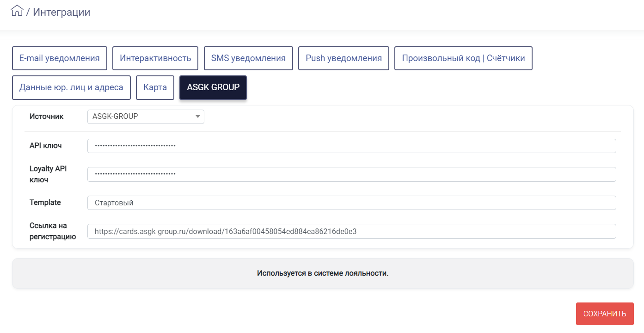Switch to Данные юр. лиц и адреса tab
Viewport: 644px width, 333px height.
(x=71, y=87)
